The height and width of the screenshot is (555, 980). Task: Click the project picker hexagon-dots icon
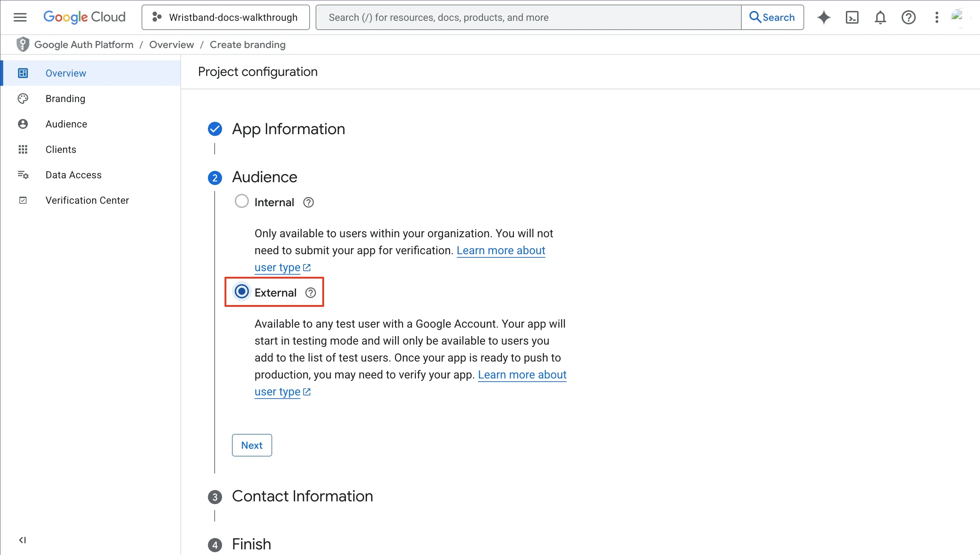pyautogui.click(x=157, y=17)
